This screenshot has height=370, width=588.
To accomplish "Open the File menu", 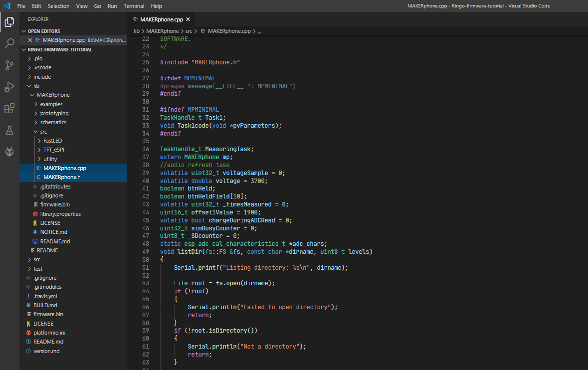I will click(x=21, y=6).
